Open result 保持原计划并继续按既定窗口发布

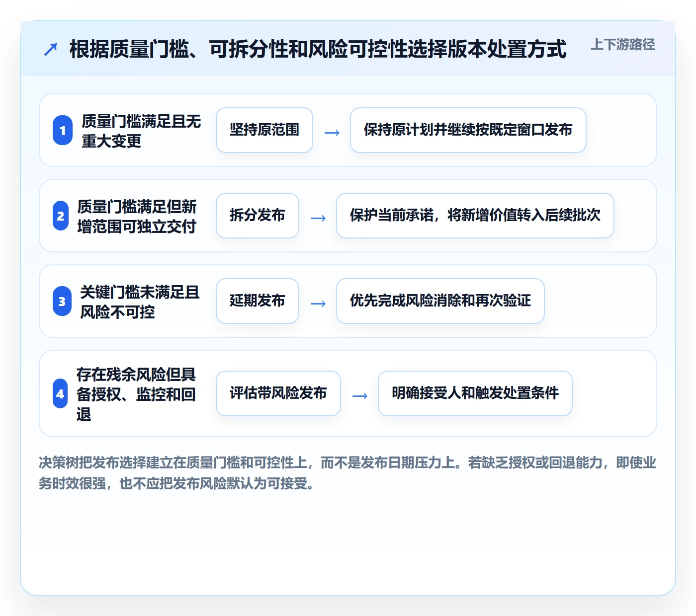coord(468,130)
